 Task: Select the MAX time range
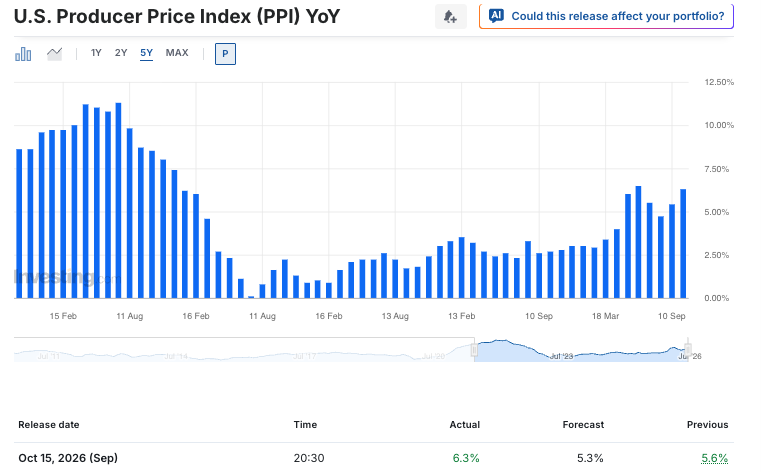(x=177, y=53)
